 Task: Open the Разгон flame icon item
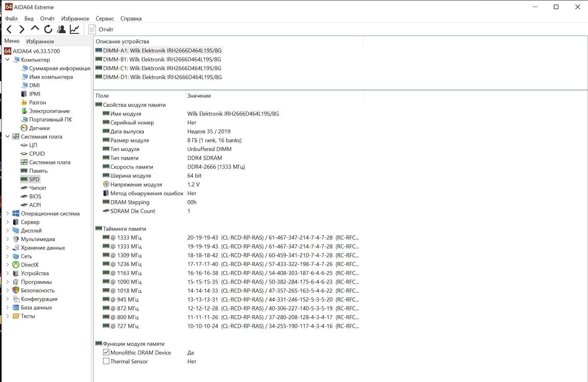pos(24,102)
